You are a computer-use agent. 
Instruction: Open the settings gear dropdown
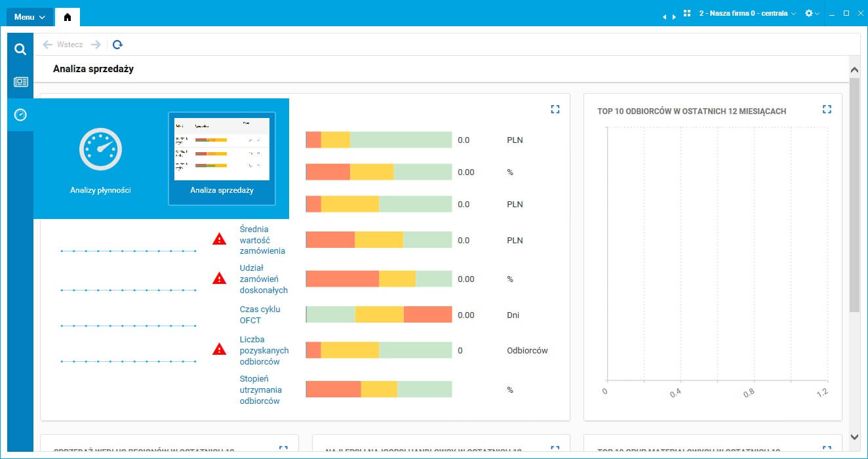812,13
